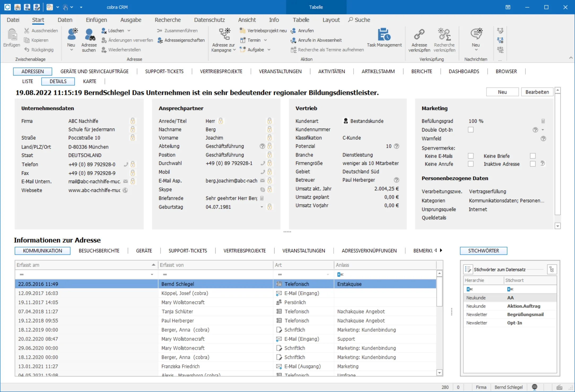Expand the Aufgabe dropdown arrow
This screenshot has height=392, width=575.
point(269,50)
